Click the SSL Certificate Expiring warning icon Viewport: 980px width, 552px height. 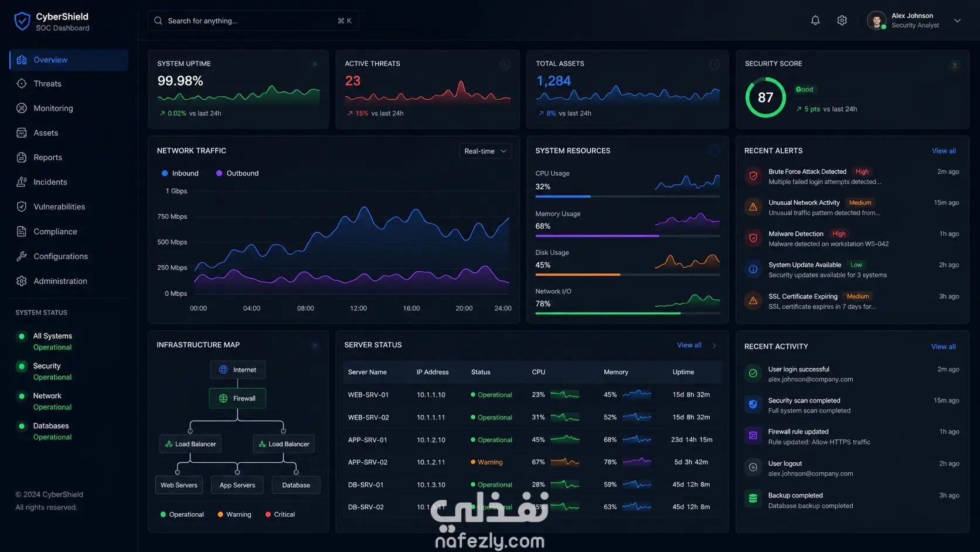753,301
